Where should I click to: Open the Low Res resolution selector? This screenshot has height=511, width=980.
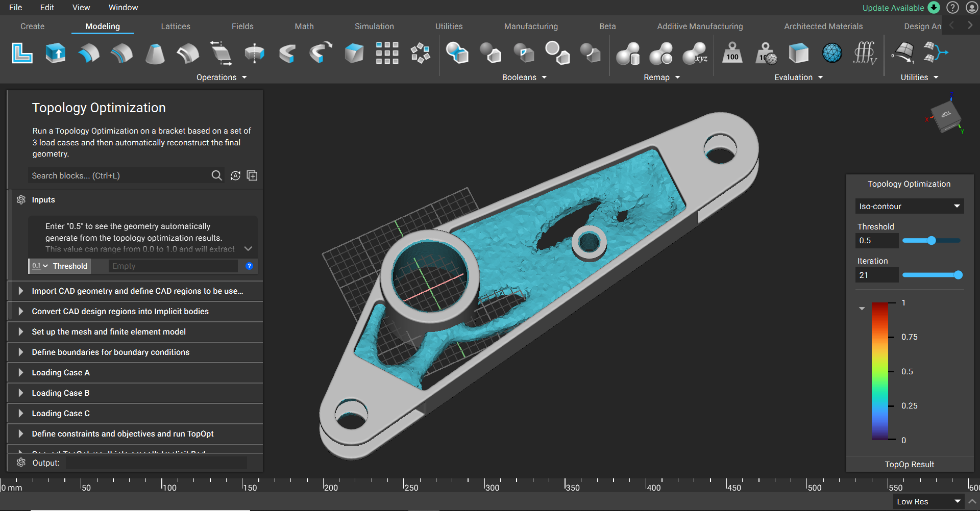[x=928, y=502]
